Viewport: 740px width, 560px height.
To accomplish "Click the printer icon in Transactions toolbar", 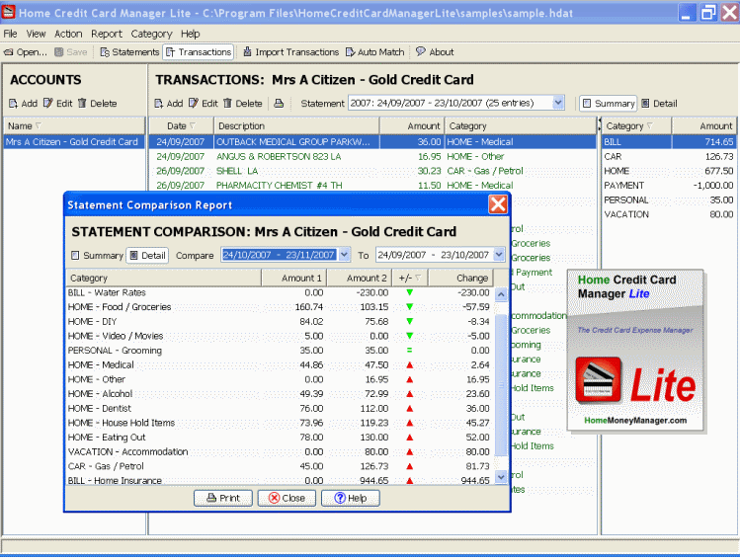I will coord(279,104).
